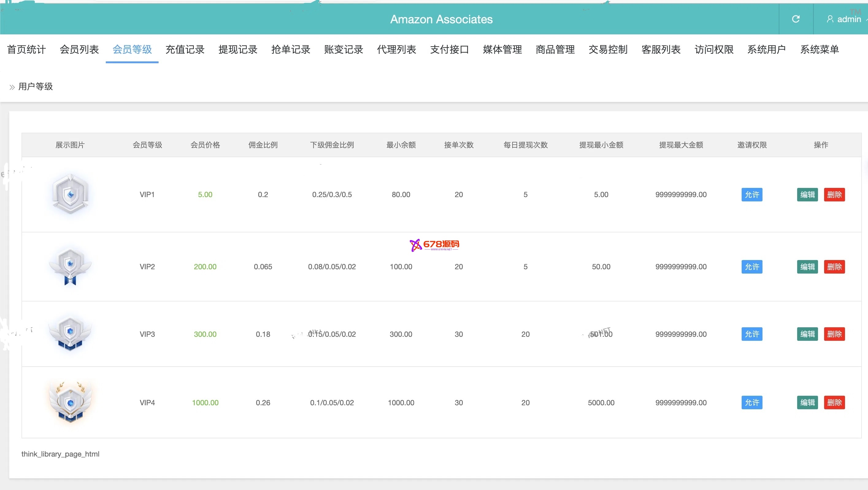The width and height of the screenshot is (868, 490).
Task: Open the 系统菜单 tab
Action: (819, 49)
